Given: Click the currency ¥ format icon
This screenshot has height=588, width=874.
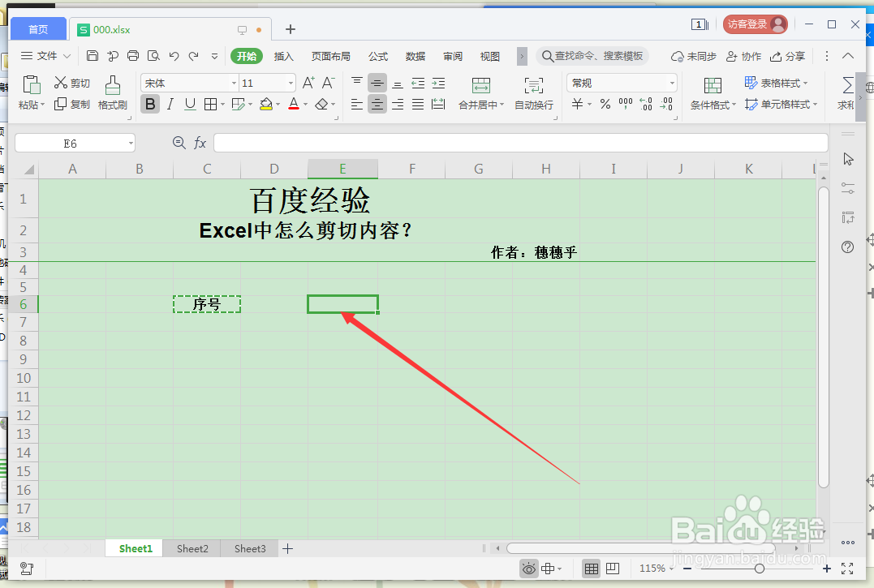Looking at the screenshot, I should pos(578,104).
